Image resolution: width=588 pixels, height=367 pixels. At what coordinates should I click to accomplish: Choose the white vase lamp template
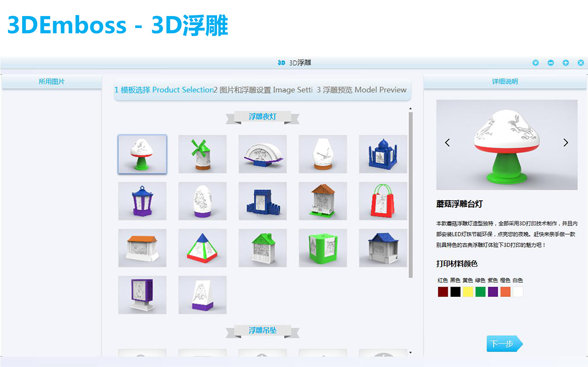323,154
